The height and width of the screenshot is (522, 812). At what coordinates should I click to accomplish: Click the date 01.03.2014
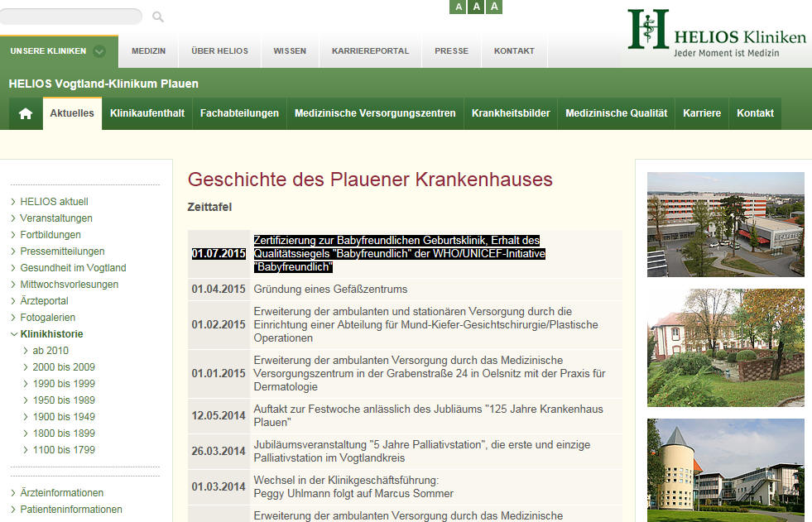(219, 486)
